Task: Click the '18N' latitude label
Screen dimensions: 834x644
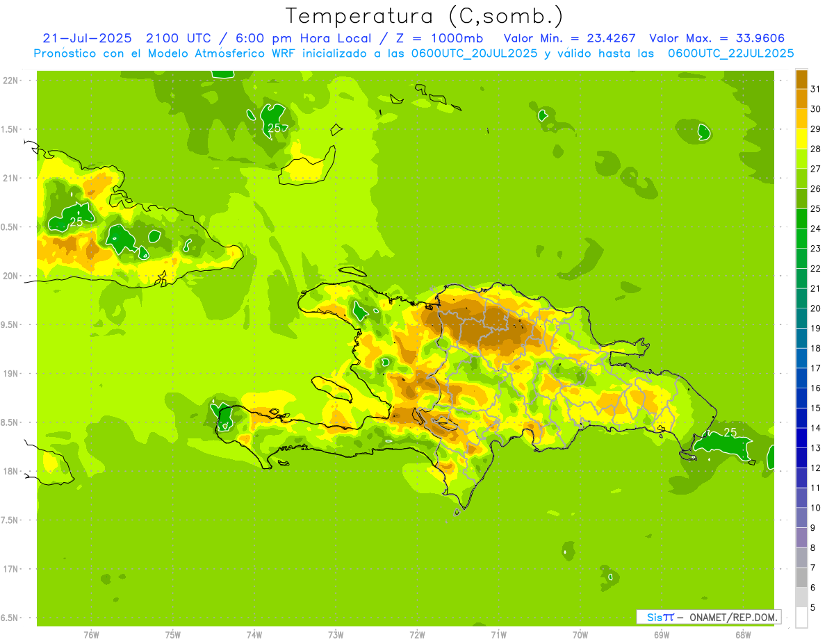Action: (x=11, y=471)
